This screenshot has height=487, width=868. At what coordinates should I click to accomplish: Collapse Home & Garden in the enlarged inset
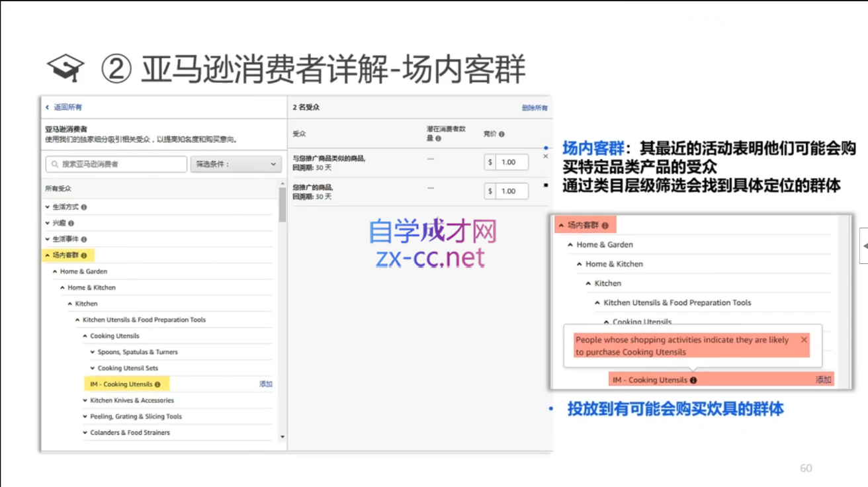tap(571, 245)
